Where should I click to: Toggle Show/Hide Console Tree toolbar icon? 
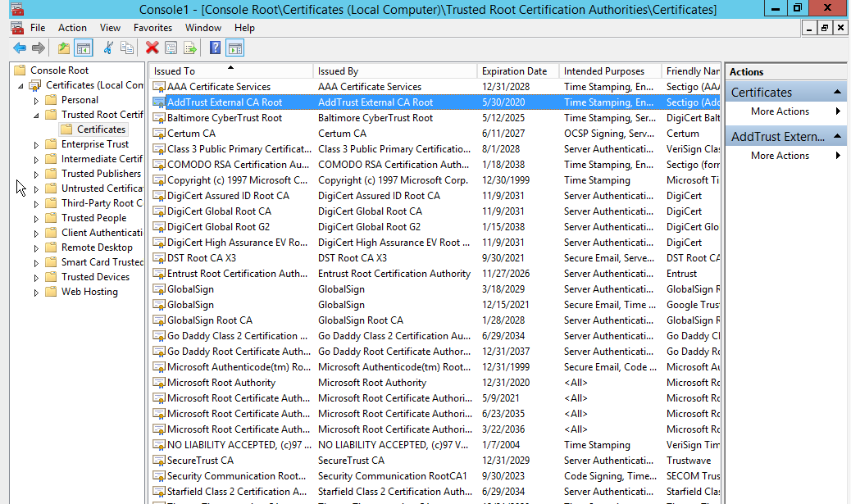click(x=84, y=48)
